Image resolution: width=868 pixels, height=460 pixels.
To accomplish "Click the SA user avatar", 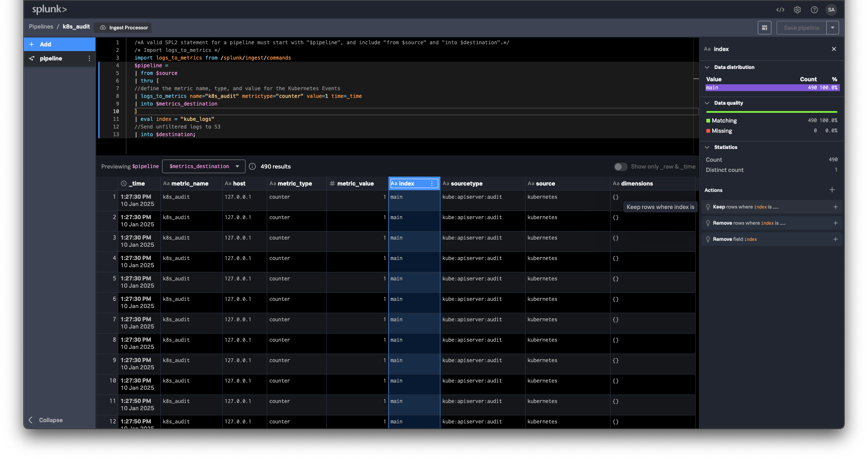I will click(x=831, y=9).
